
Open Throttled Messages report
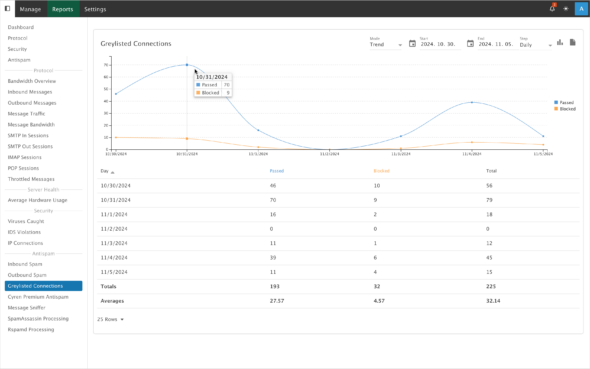click(x=31, y=179)
